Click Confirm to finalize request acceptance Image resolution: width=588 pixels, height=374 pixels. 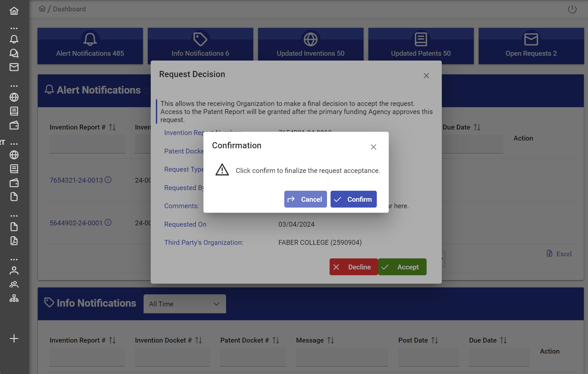point(353,199)
